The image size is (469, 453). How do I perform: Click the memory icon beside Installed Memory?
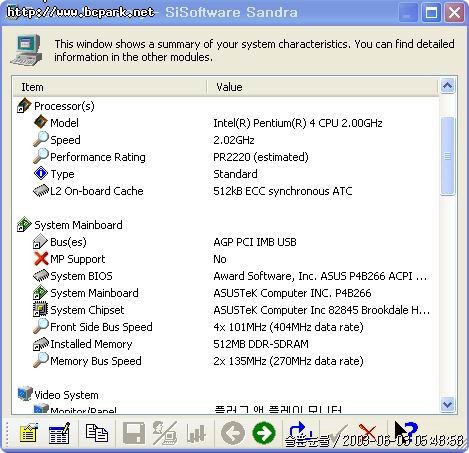coord(41,344)
